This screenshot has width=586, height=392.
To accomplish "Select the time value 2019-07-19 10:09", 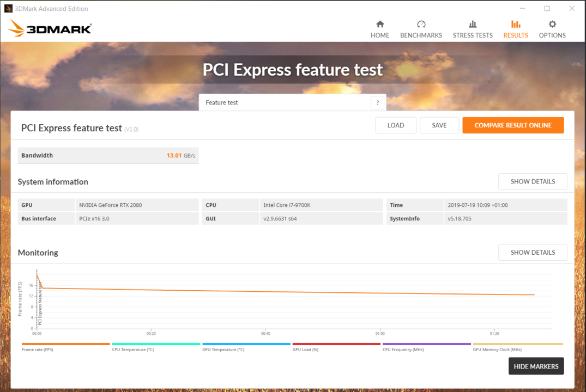I will click(x=478, y=205).
